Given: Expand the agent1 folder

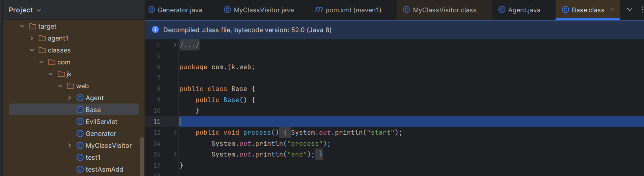Looking at the screenshot, I should (x=32, y=38).
